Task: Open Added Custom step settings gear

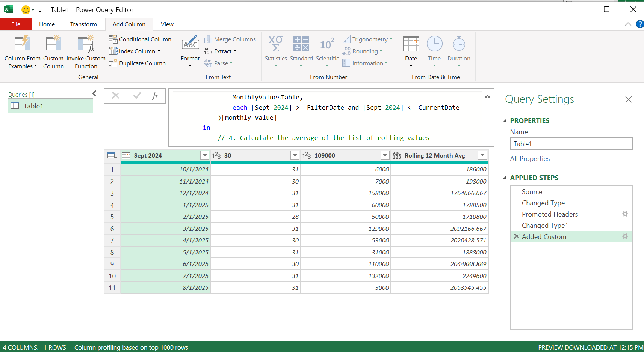Action: pyautogui.click(x=625, y=236)
